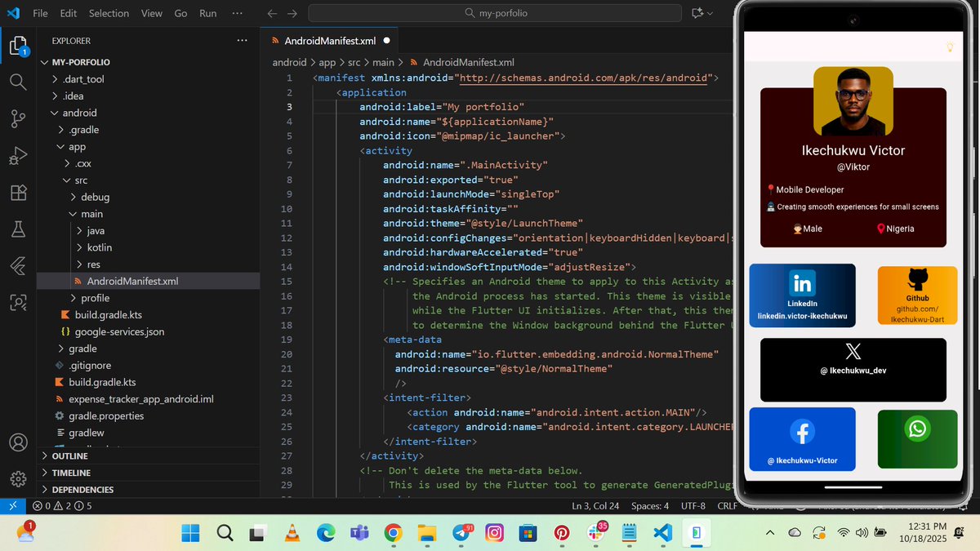Image resolution: width=980 pixels, height=551 pixels.
Task: Open the Go menu
Action: (181, 13)
